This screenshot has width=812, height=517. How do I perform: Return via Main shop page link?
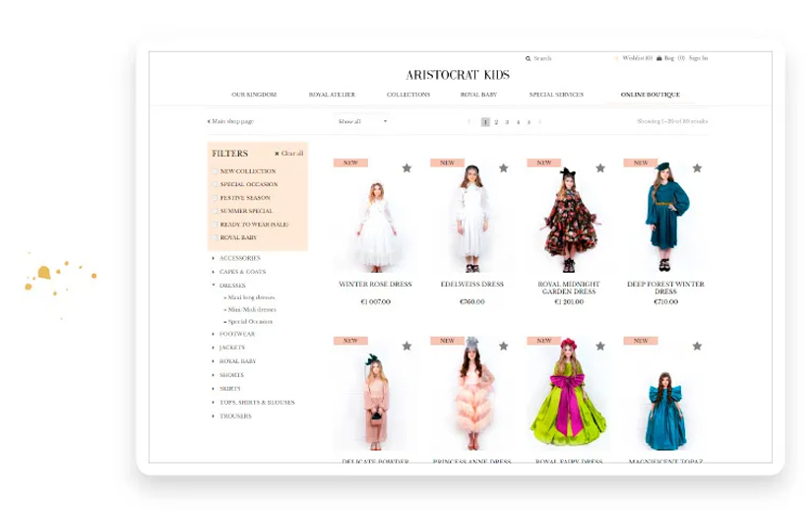(x=230, y=121)
